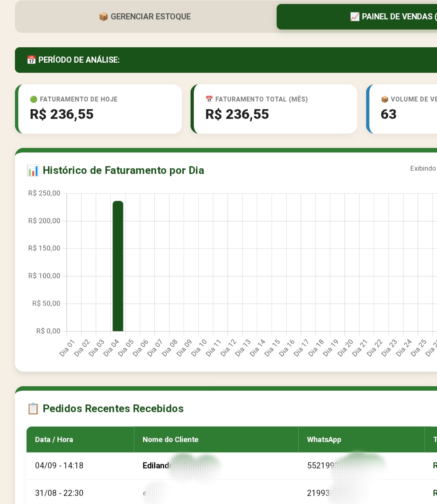Select the Faturamento de Hoje card
The width and height of the screenshot is (437, 504).
click(x=98, y=109)
